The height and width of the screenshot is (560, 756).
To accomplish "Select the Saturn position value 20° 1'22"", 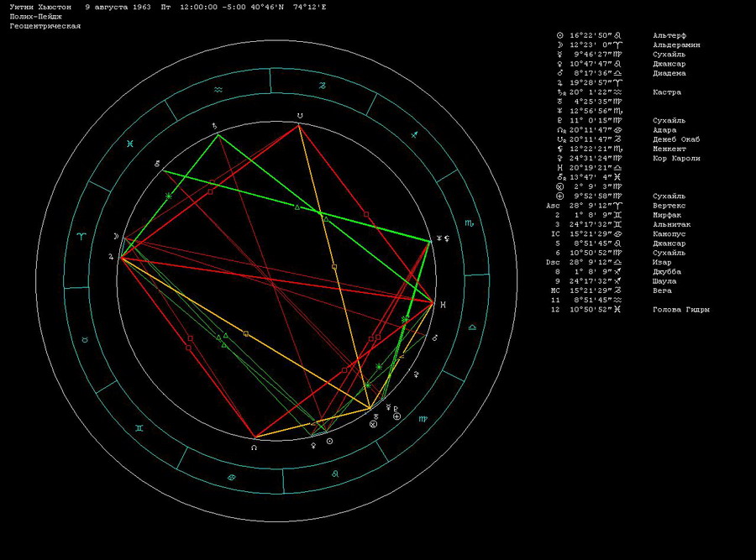I will [591, 92].
